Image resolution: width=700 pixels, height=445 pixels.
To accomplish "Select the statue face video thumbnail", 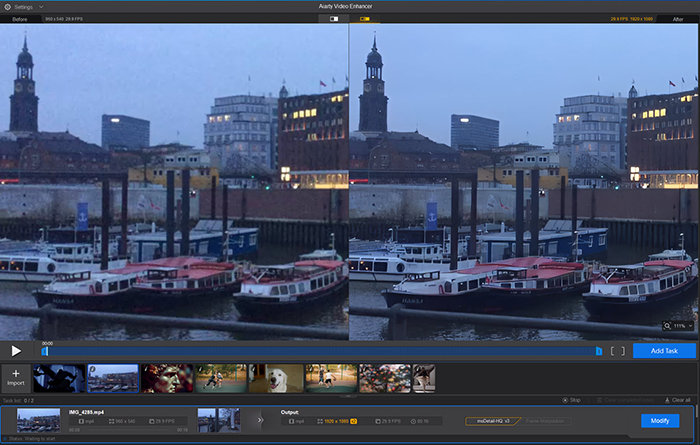I will coord(166,377).
